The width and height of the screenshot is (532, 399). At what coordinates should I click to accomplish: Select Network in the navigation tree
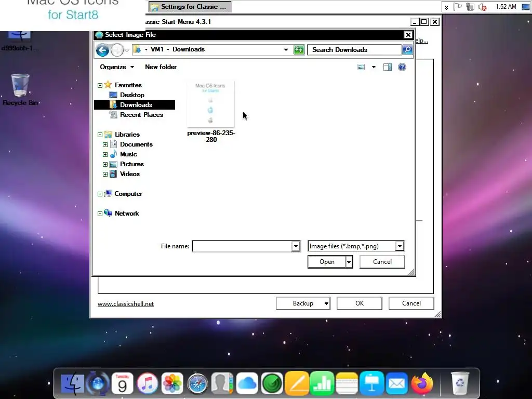127,213
